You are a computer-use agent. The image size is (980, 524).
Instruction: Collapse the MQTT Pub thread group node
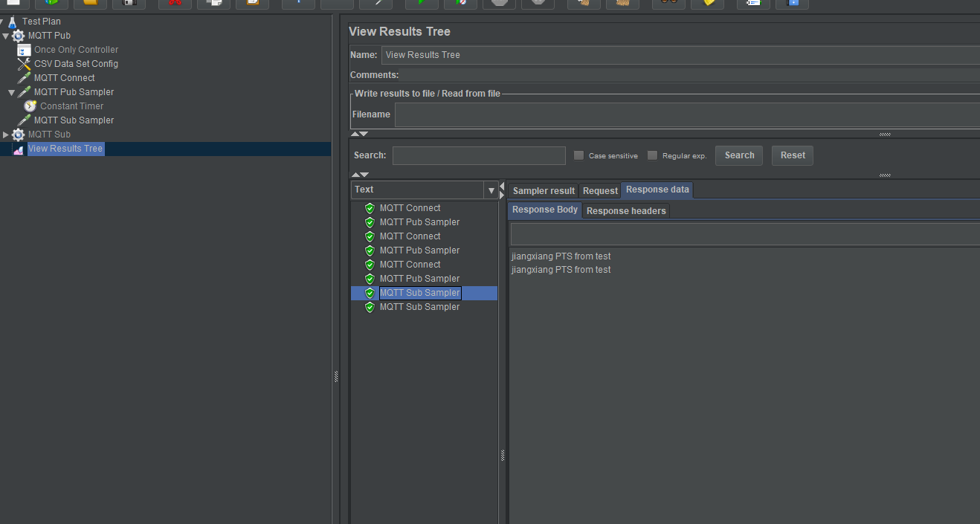point(6,36)
